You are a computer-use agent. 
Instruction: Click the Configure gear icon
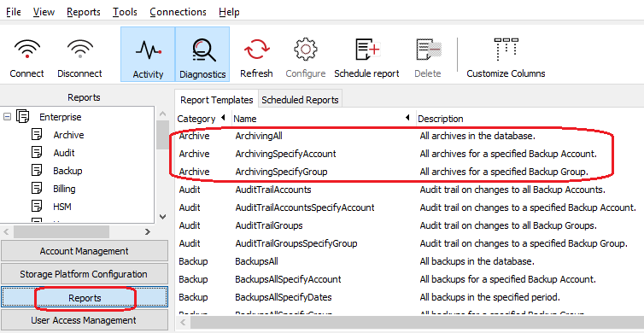[305, 50]
